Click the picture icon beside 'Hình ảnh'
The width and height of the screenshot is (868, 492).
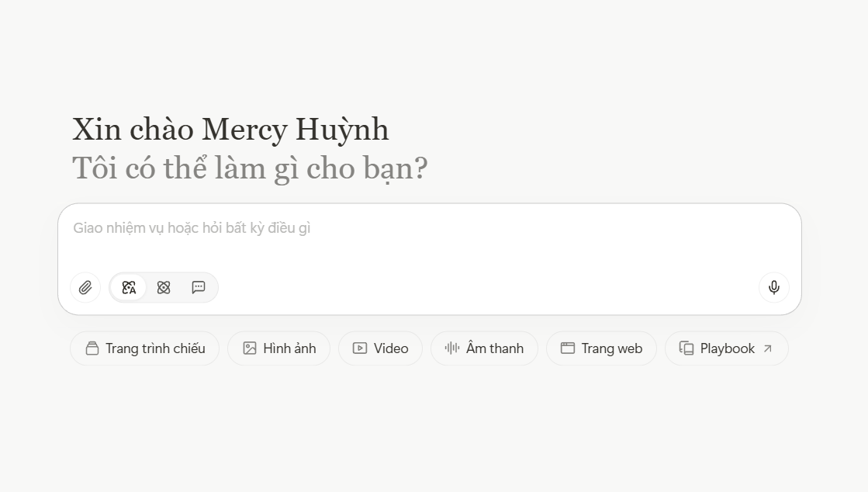(250, 348)
